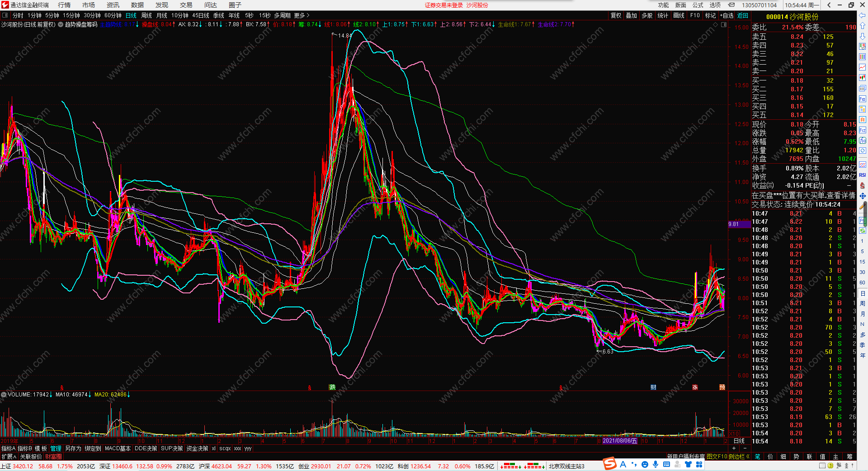Collapse the 侧边栏 sidebar
This screenshot has width=868, height=471.
pos(739,457)
